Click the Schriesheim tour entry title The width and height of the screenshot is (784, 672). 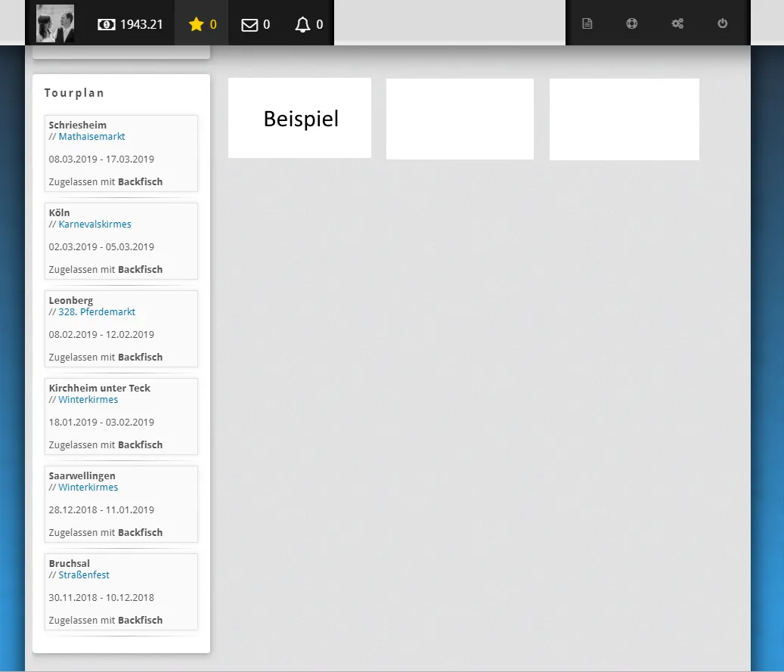coord(78,125)
